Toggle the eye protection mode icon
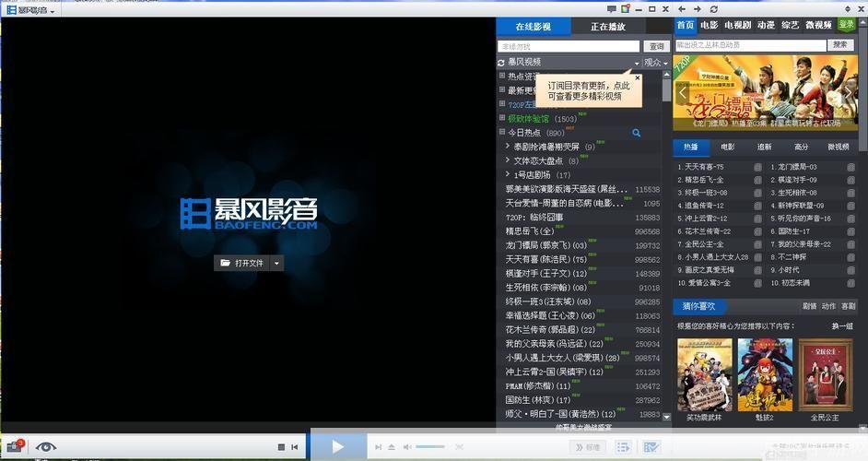The height and width of the screenshot is (461, 868). [46, 447]
